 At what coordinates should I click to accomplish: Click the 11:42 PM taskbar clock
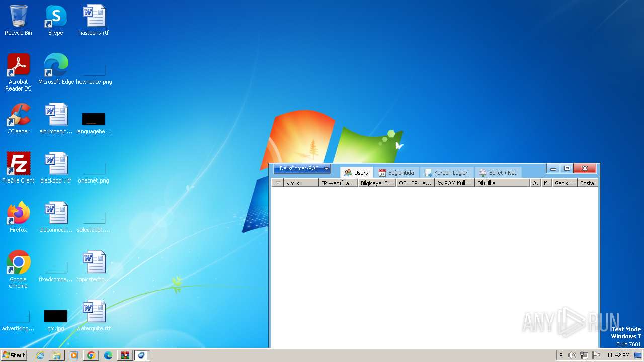(x=618, y=355)
